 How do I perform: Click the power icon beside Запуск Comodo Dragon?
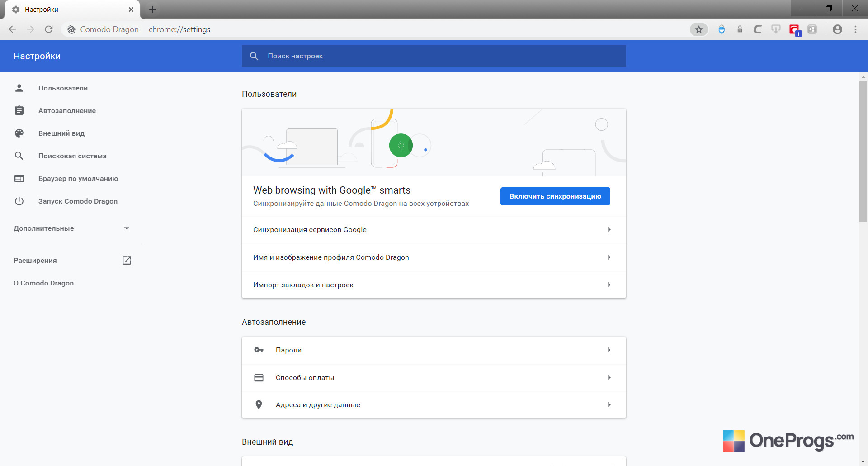click(19, 201)
